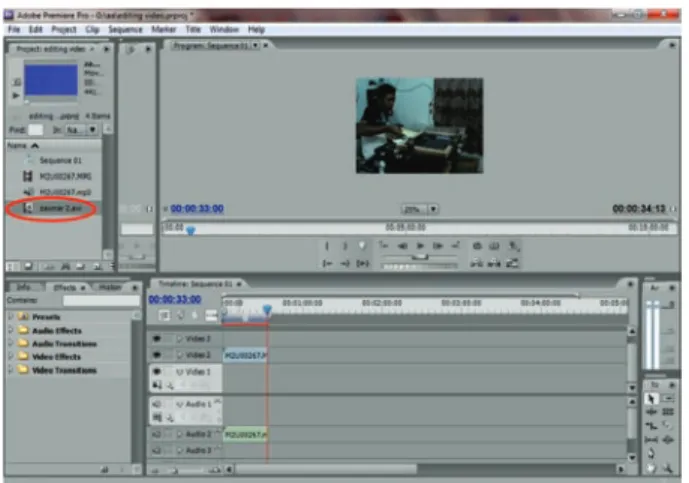Step forward one frame in Program monitor
Screen dimensions: 689x483
438,246
